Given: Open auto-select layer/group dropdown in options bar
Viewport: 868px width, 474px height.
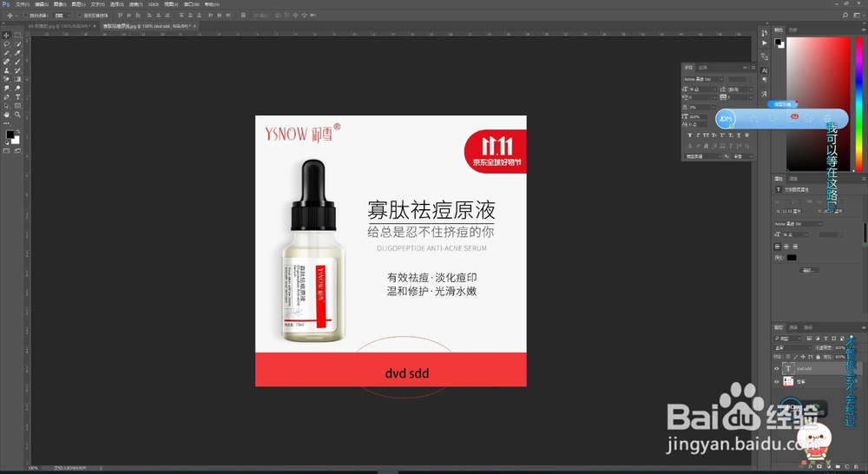Looking at the screenshot, I should coord(61,15).
